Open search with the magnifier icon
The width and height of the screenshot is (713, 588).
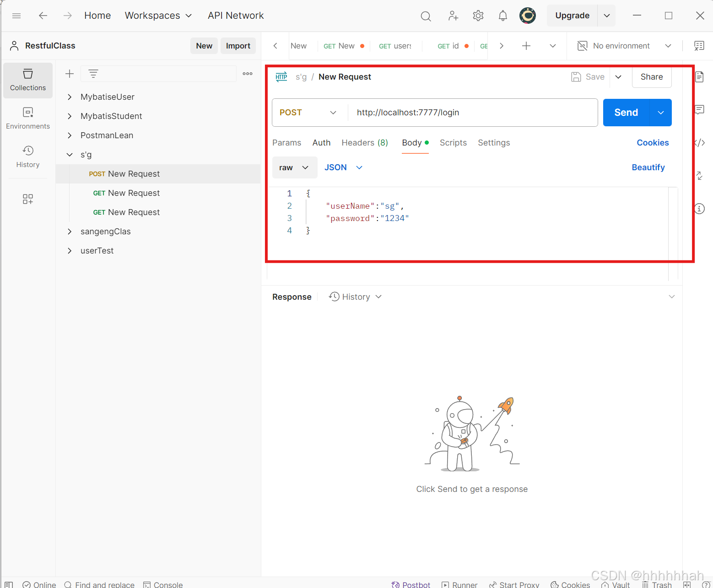[426, 16]
